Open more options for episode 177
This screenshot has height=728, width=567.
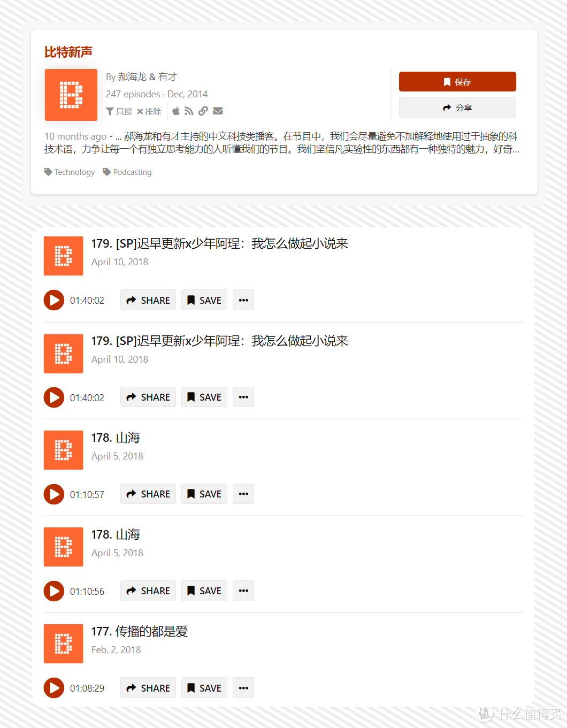tap(243, 688)
